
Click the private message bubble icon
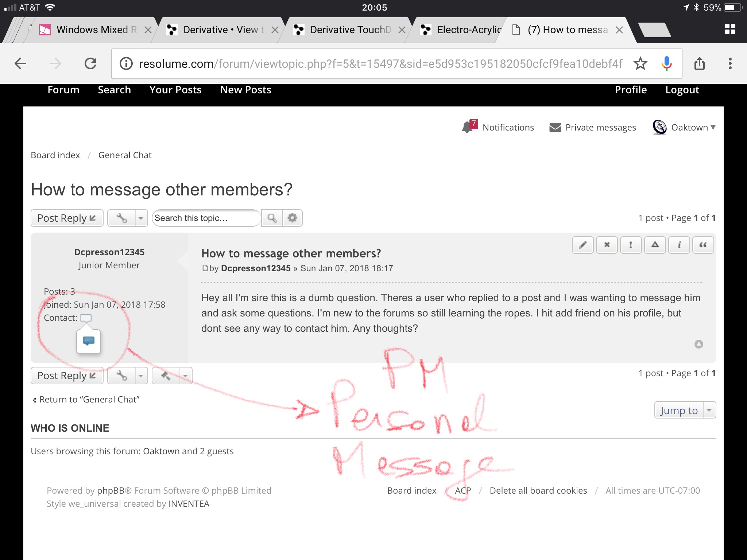click(x=89, y=341)
